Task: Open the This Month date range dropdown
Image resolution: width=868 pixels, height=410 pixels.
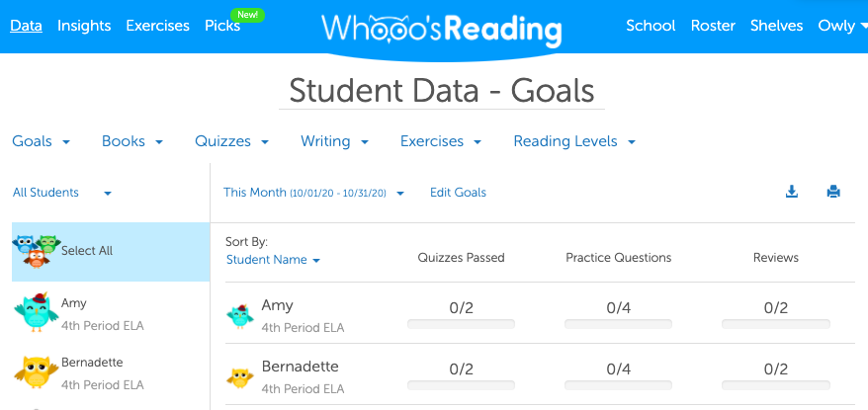Action: coord(313,193)
